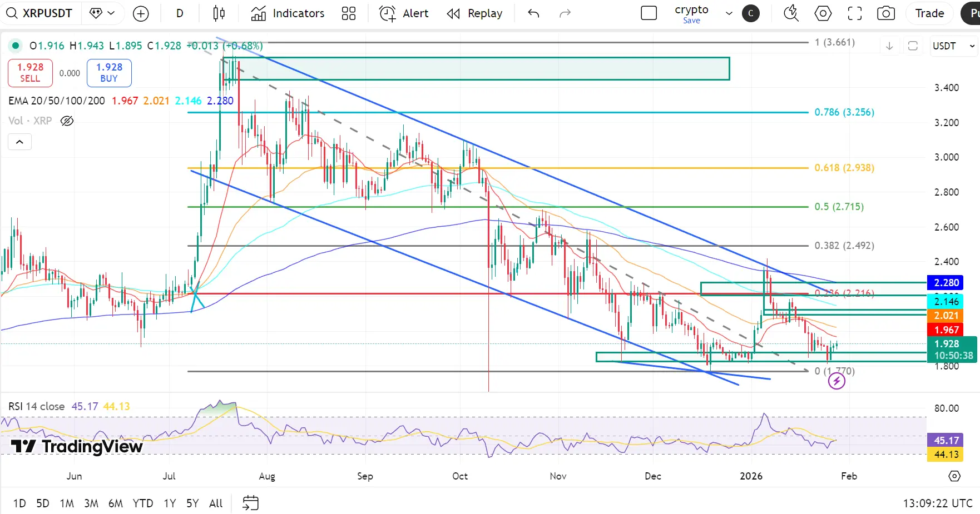The image size is (980, 514).
Task: Click the 1.928 BUY button
Action: (109, 73)
